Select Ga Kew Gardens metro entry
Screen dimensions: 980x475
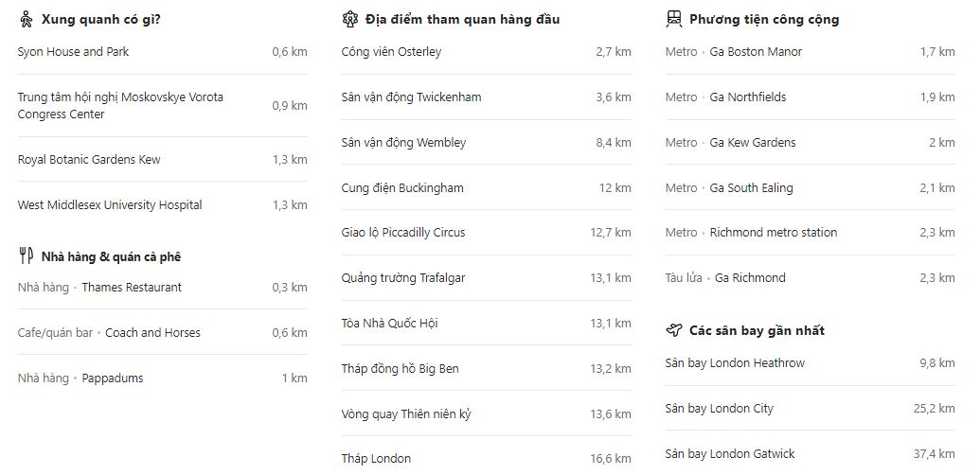810,142
